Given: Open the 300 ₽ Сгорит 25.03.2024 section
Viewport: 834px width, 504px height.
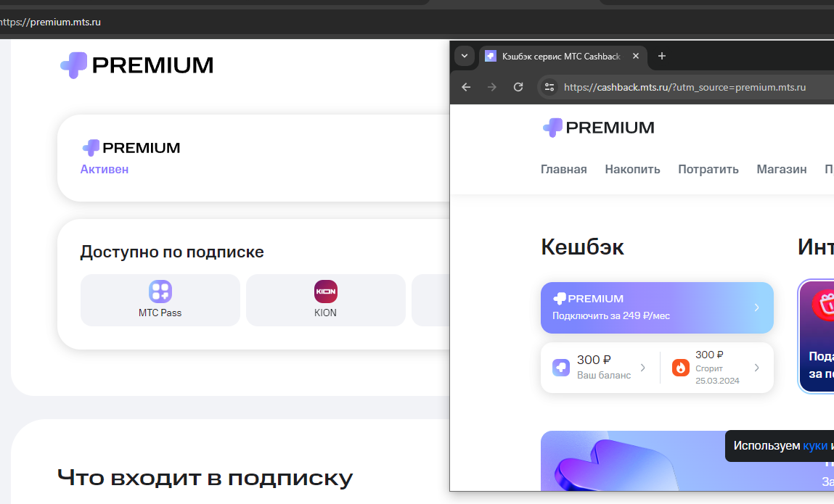Looking at the screenshot, I should coord(716,368).
